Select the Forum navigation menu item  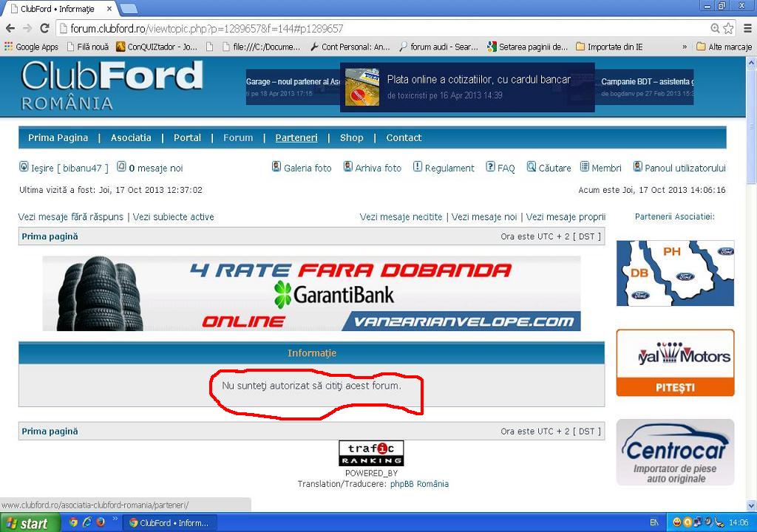238,137
